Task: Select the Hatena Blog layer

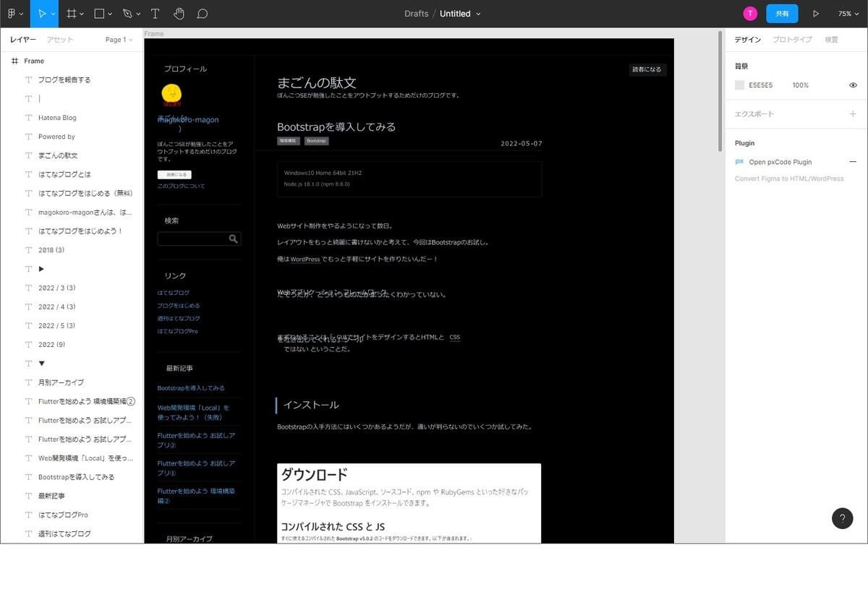Action: coord(72,117)
